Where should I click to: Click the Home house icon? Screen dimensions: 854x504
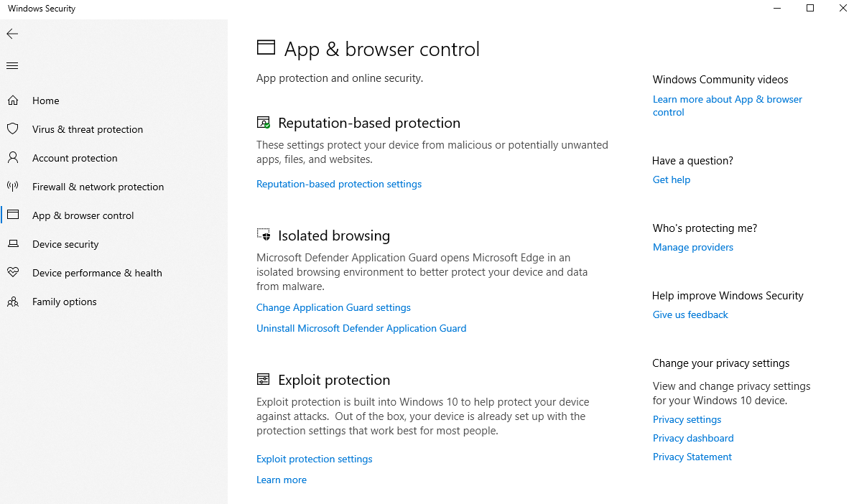tap(13, 101)
